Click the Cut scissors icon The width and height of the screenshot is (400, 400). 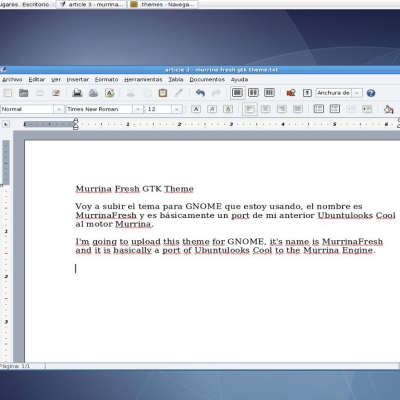click(130, 93)
